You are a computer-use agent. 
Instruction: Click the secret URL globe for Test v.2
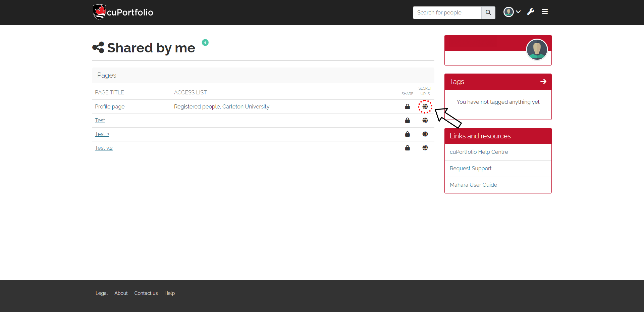tap(425, 148)
